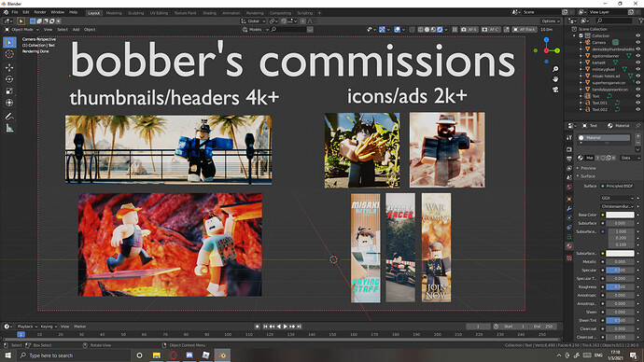Click the Marker menu in timeline
The image size is (644, 362).
[x=79, y=327]
